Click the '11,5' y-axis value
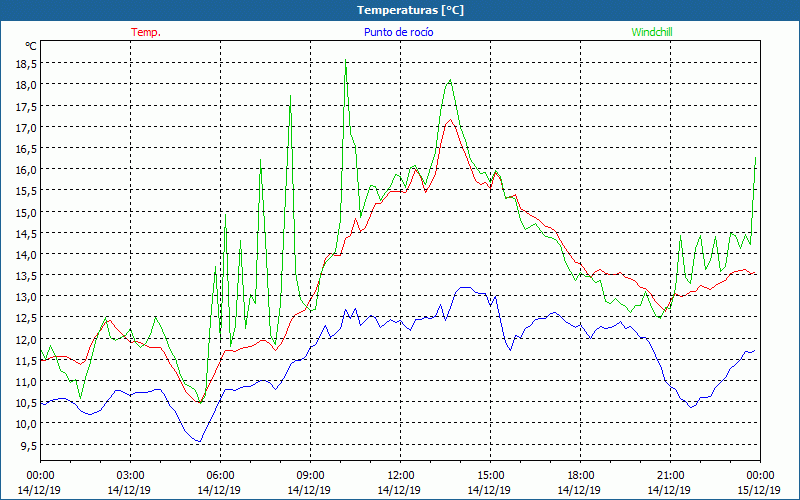 pyautogui.click(x=27, y=360)
